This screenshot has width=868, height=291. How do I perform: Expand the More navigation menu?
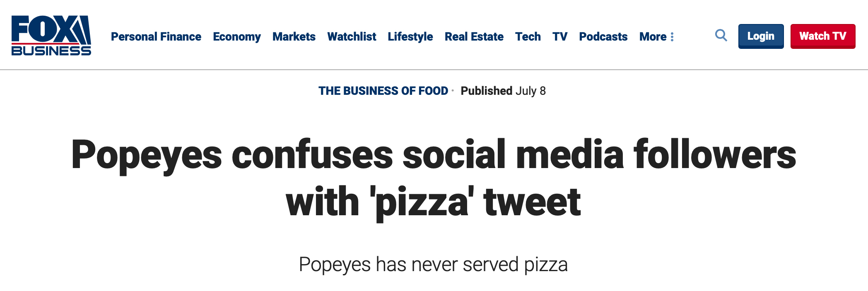point(653,37)
